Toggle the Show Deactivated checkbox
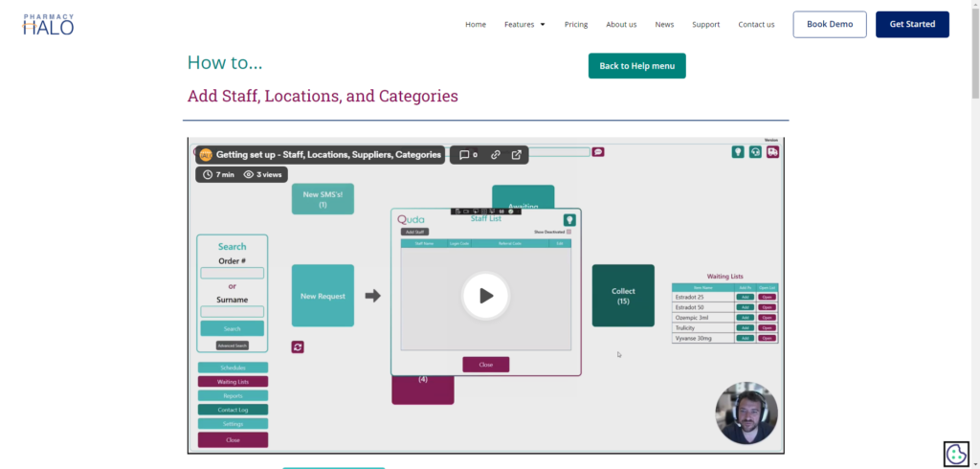Screen dimensions: 980x469 569,232
